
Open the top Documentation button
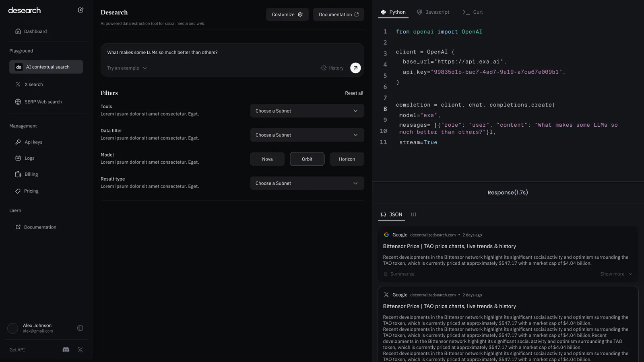[x=339, y=14]
